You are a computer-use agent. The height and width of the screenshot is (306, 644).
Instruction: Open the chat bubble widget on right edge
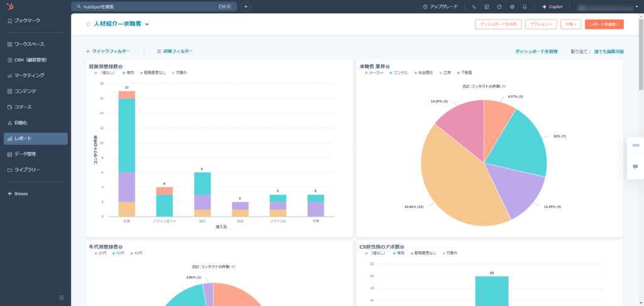636,167
